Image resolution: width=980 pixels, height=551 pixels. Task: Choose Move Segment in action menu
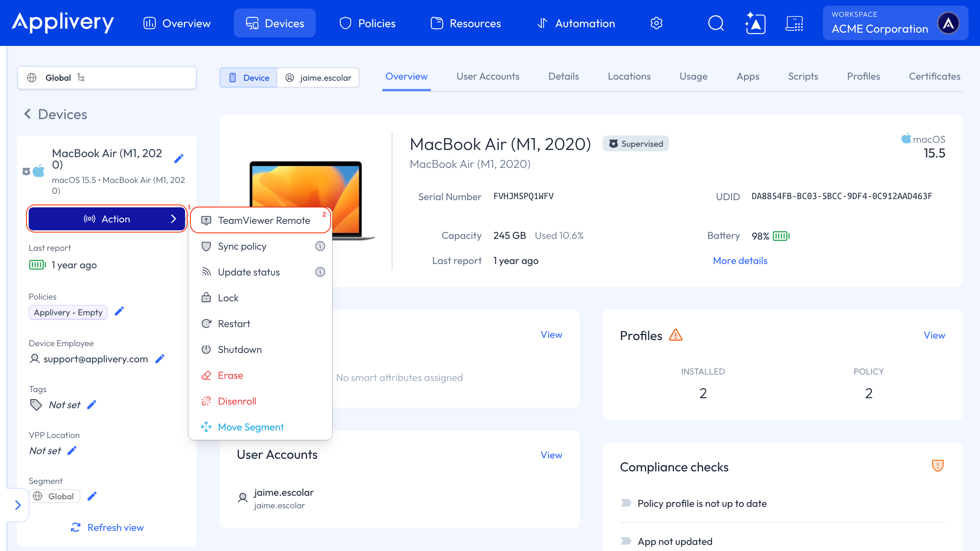260,427
